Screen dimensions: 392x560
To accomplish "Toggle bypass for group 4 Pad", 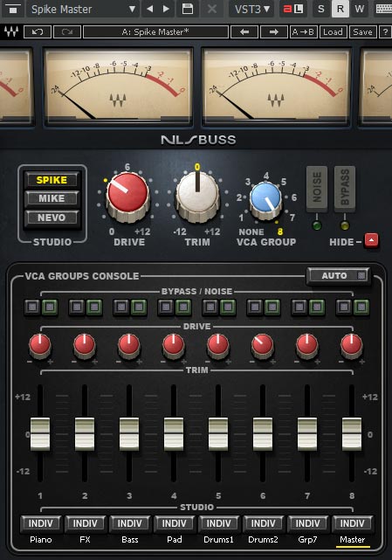I will tap(166, 307).
